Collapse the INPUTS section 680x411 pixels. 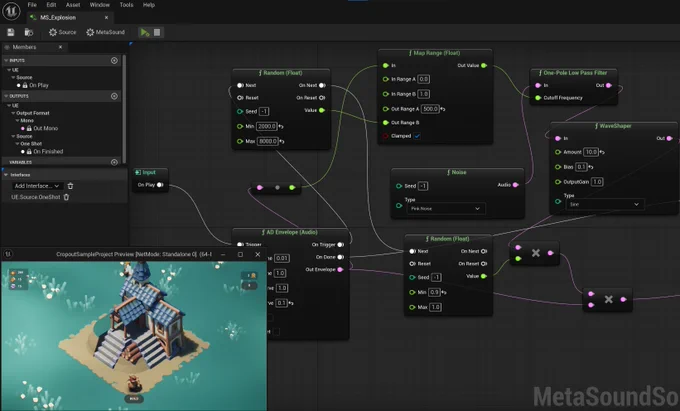tap(6, 60)
